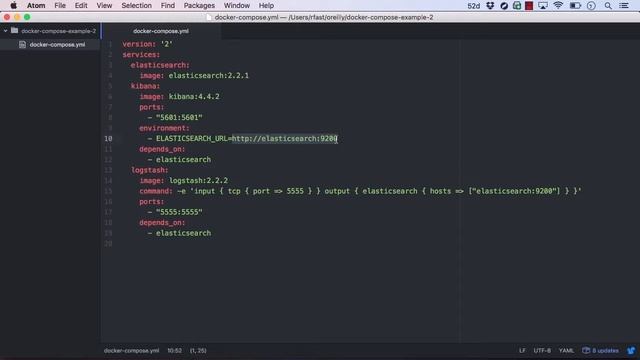The width and height of the screenshot is (640, 360).
Task: Open the Dropbox menu bar icon
Action: (x=490, y=6)
